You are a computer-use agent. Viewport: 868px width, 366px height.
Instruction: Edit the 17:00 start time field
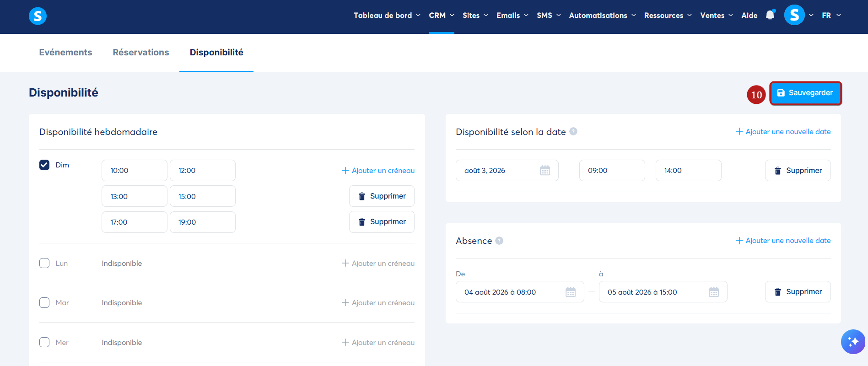click(135, 222)
